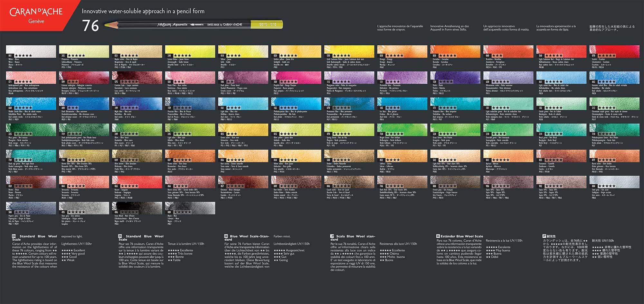Select the 106 Dark plum swatch

click(x=243, y=78)
